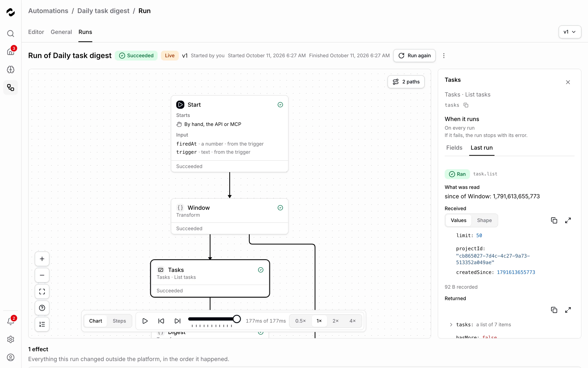Select the automations workflow icon in the sidebar
Image resolution: width=588 pixels, height=368 pixels.
10,88
